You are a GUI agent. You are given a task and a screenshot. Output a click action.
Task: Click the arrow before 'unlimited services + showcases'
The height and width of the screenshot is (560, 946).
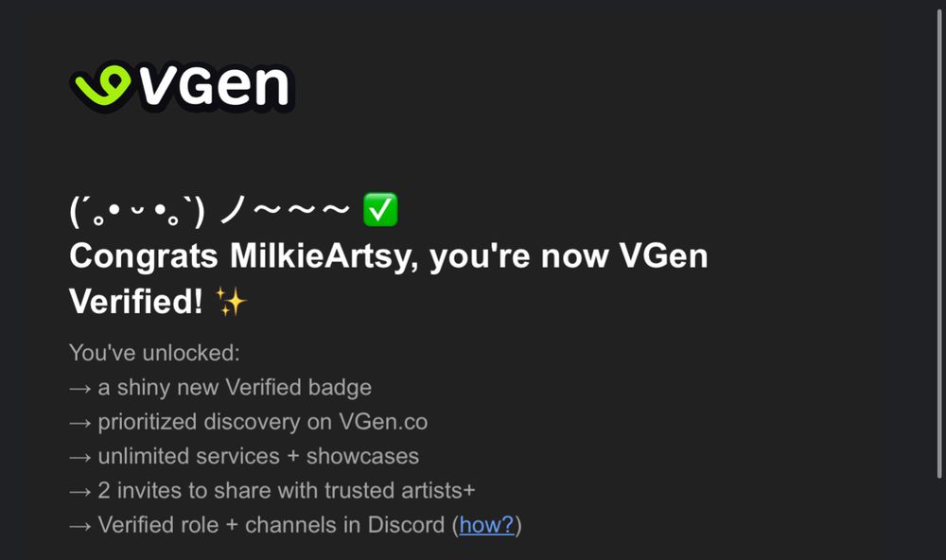[79, 458]
